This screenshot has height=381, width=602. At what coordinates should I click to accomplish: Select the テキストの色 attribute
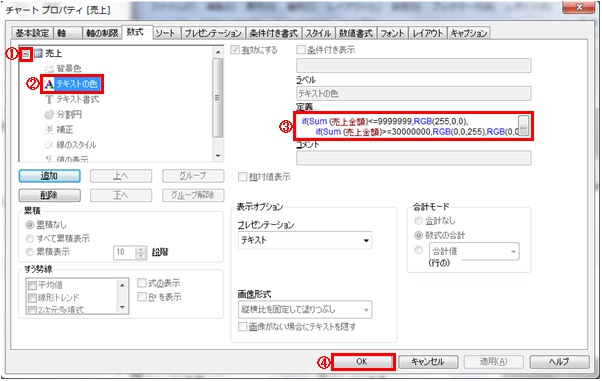pyautogui.click(x=76, y=84)
